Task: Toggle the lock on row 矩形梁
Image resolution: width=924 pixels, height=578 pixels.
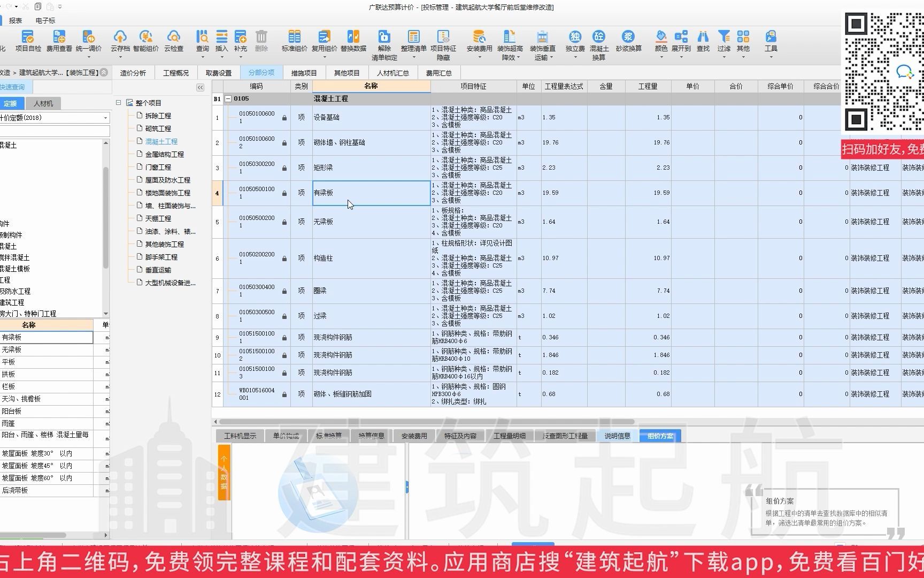Action: coord(284,168)
